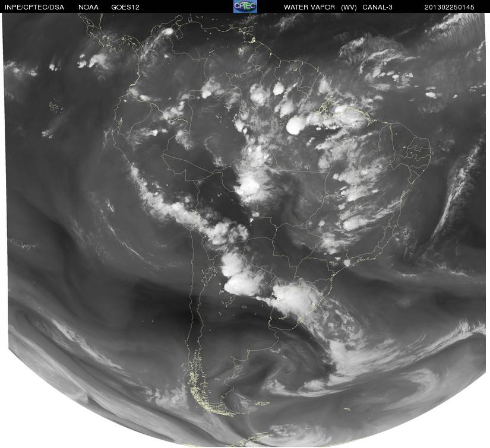Click the CPTEC logo in the header
The image size is (490, 448).
point(245,7)
